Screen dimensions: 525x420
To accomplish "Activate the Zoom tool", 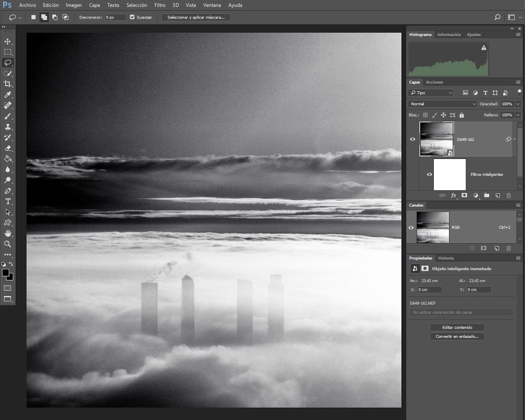I will [7, 244].
